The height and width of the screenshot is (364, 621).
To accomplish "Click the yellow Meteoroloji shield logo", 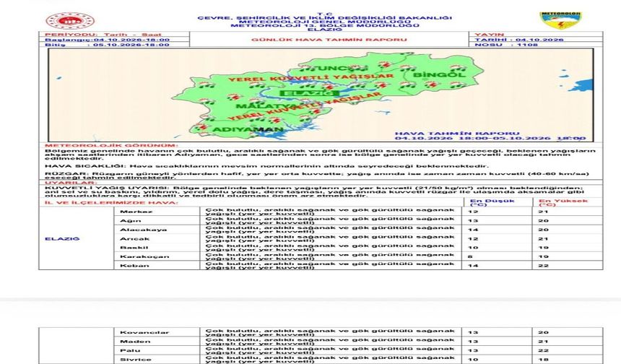I will [560, 20].
